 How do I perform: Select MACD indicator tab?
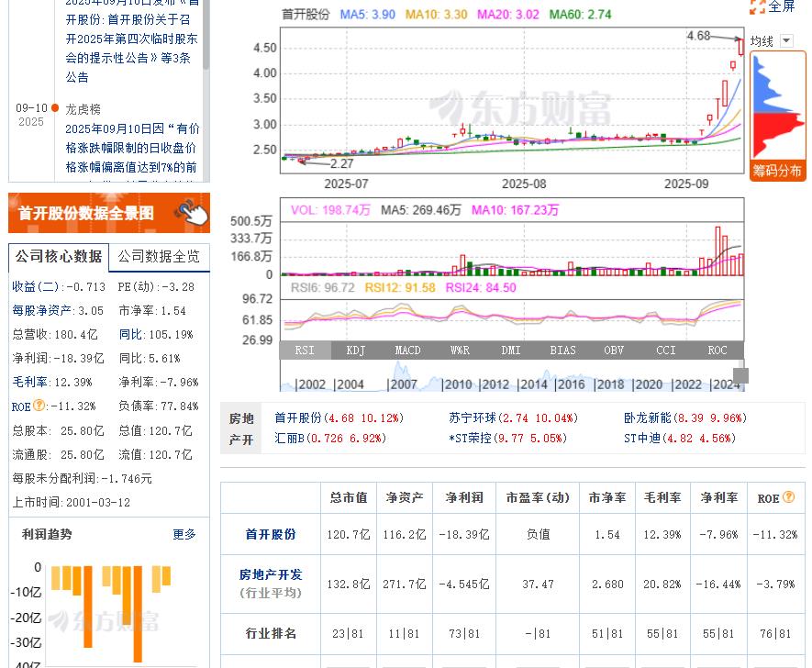[x=407, y=351]
